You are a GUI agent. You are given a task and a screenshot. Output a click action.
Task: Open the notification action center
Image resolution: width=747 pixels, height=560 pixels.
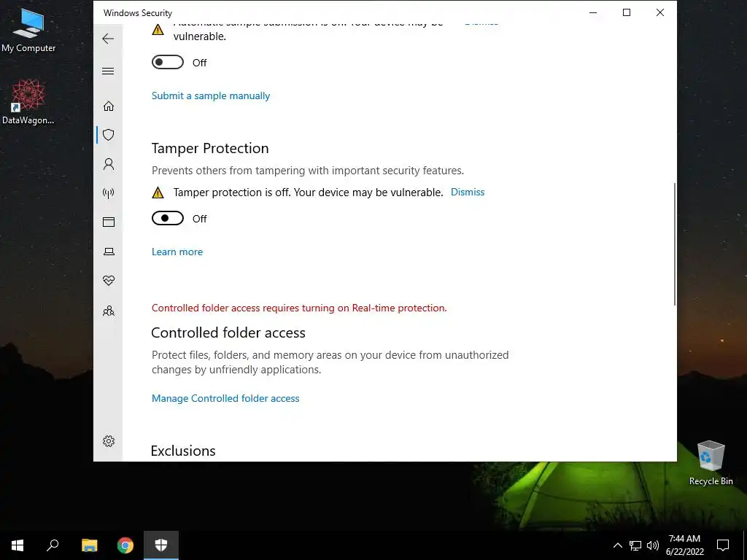723,545
